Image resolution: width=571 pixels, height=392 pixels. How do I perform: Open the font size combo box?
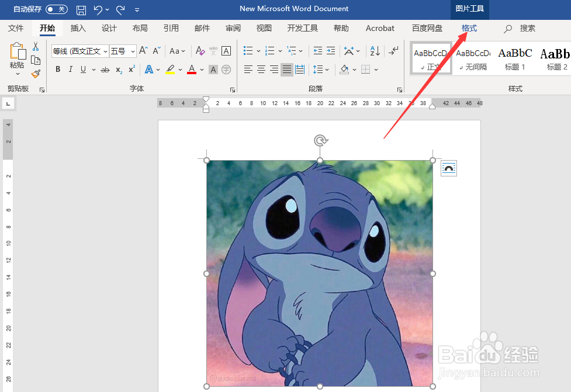(123, 51)
